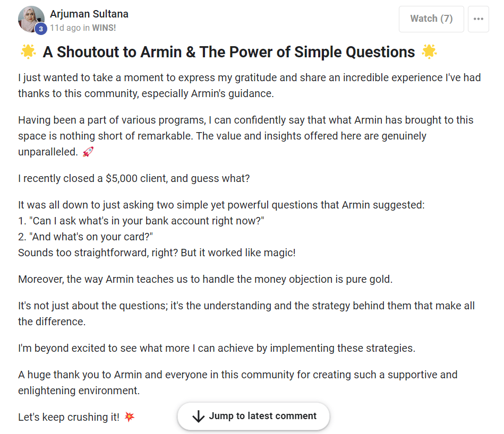The height and width of the screenshot is (434, 504).
Task: Click the Watch (7) button
Action: [x=431, y=19]
